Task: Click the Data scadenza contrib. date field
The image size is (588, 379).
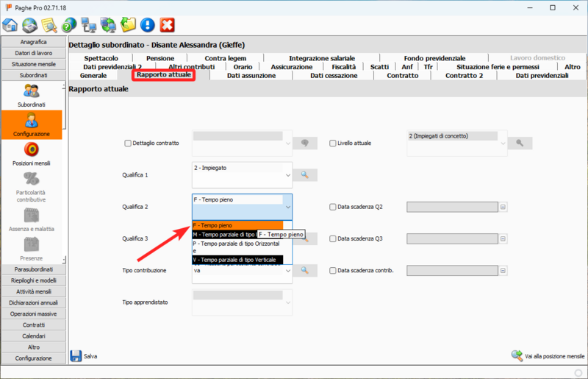Action: coord(451,271)
